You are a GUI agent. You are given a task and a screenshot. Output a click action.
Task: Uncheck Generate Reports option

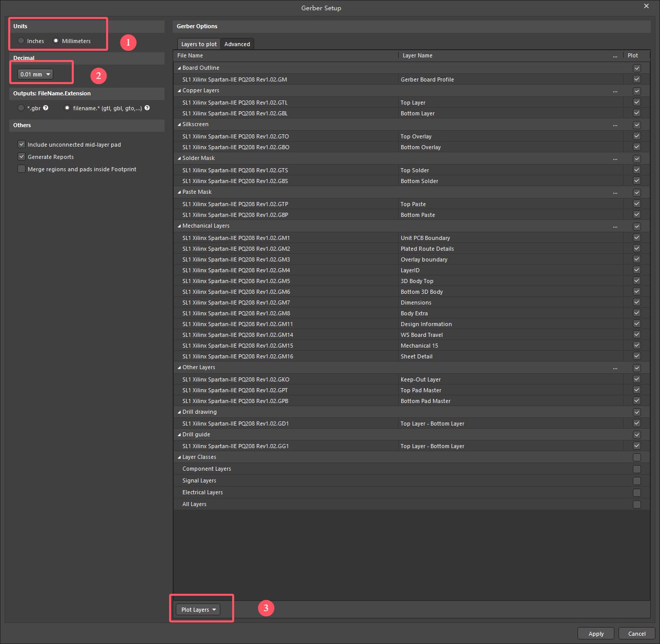point(22,157)
